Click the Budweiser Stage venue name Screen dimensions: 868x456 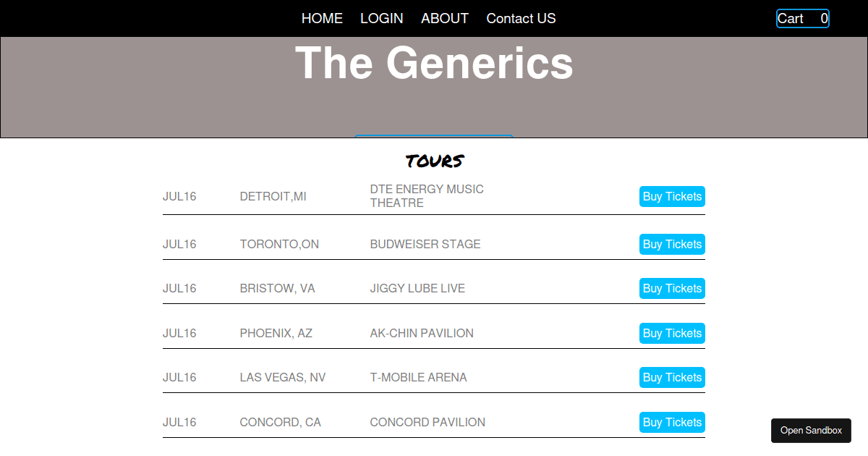point(425,244)
